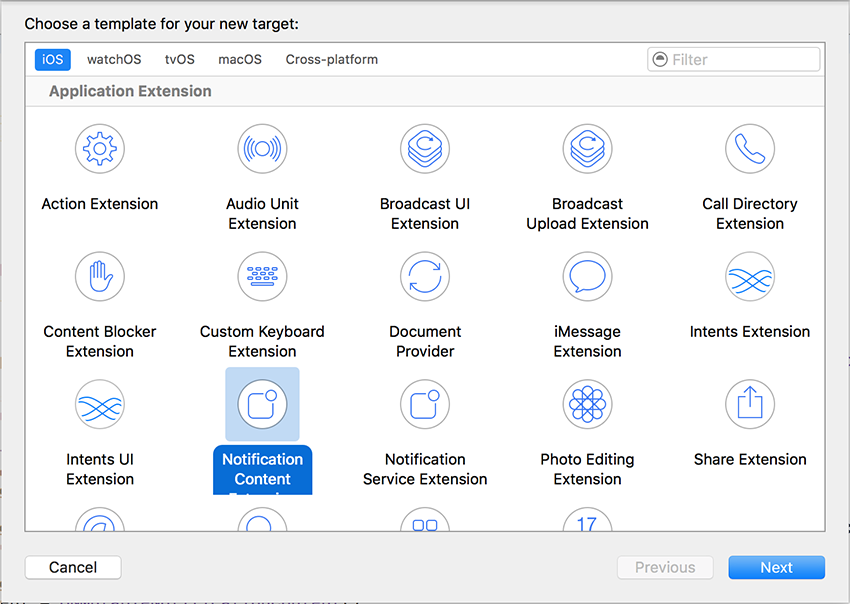This screenshot has height=604, width=850.
Task: Click the Next button
Action: [x=777, y=567]
